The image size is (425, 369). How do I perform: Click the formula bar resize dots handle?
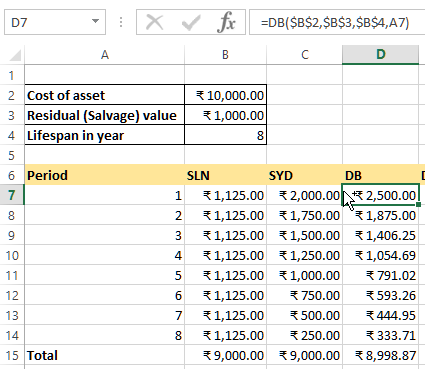121,22
